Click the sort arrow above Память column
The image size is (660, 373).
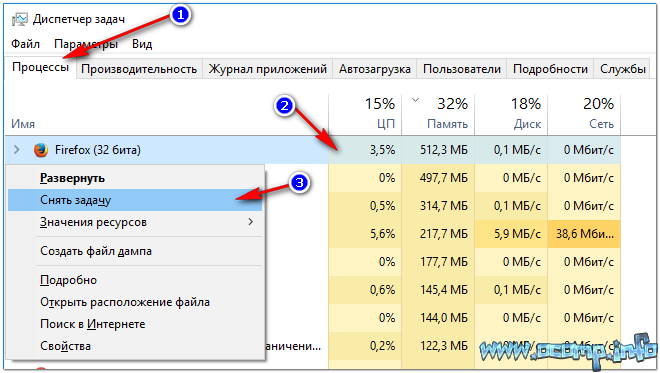tap(415, 100)
